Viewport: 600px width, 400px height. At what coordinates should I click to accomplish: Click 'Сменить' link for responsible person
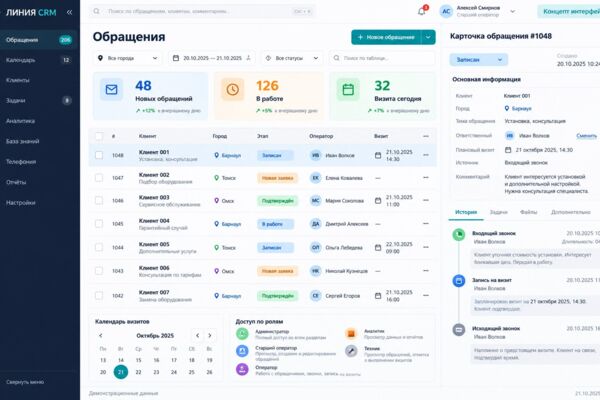click(586, 136)
